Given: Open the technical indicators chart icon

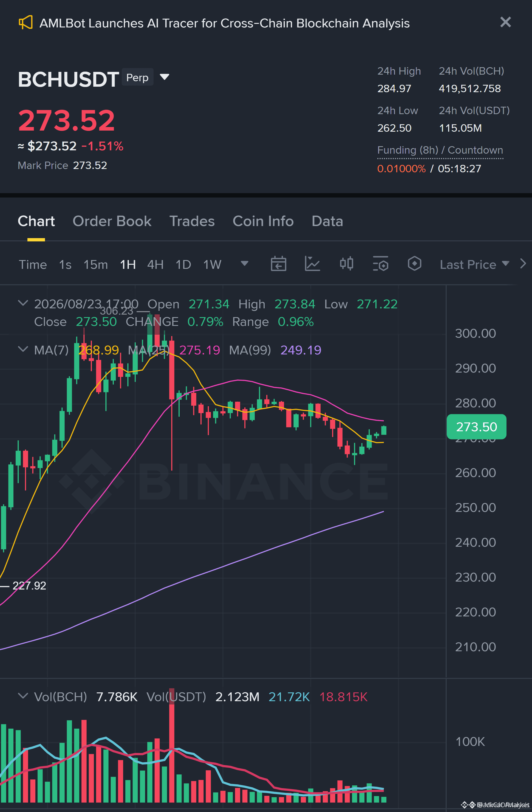Looking at the screenshot, I should (x=312, y=264).
